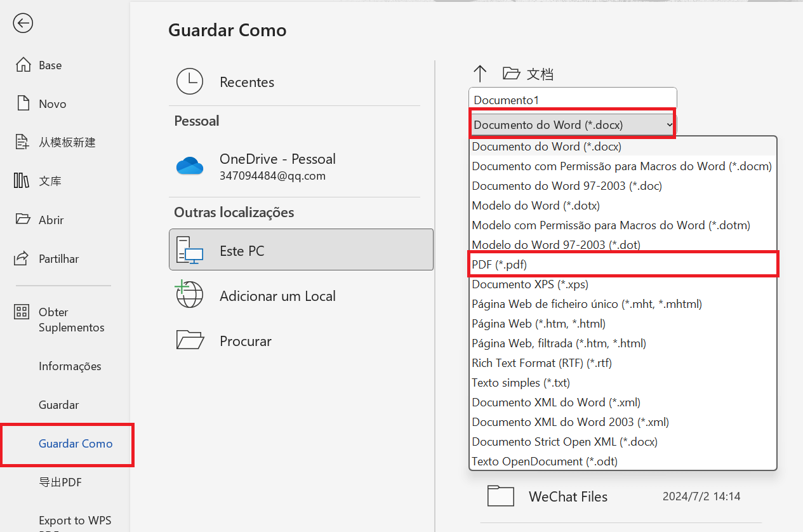Click the 文库 library icon
The height and width of the screenshot is (532, 803).
tap(22, 181)
